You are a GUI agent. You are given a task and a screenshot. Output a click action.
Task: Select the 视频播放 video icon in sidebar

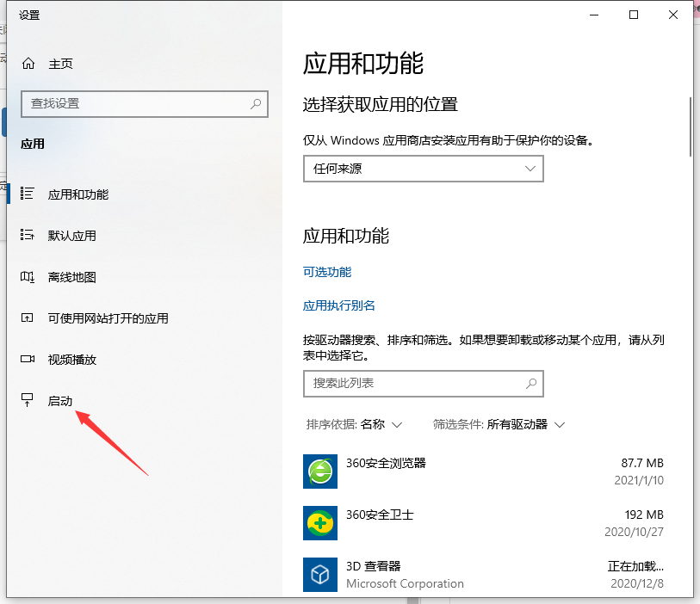(27, 360)
